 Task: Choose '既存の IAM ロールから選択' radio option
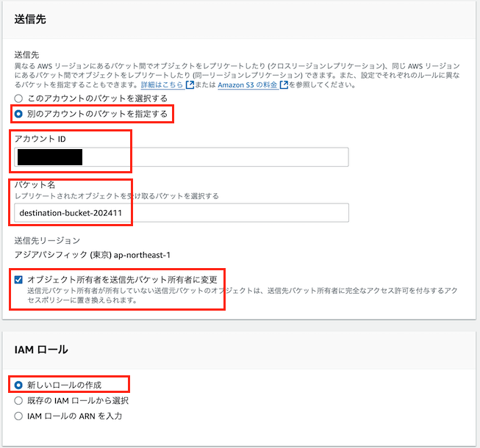point(18,400)
